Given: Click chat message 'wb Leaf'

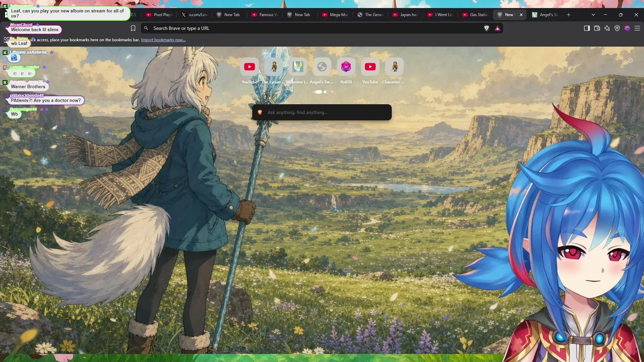Looking at the screenshot, I should coord(19,43).
